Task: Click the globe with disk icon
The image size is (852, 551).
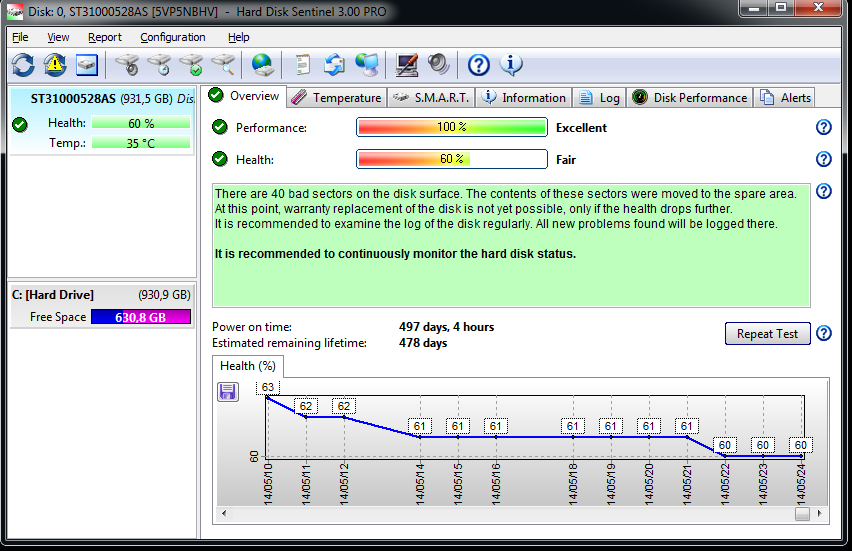Action: coord(262,65)
